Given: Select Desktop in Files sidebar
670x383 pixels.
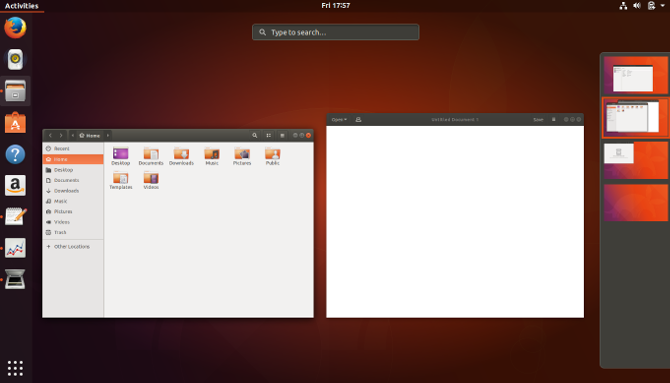Looking at the screenshot, I should (x=73, y=170).
